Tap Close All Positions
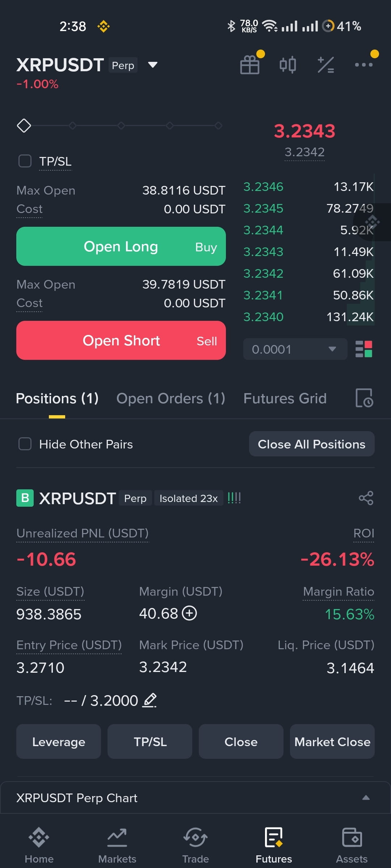391x868 pixels. (312, 444)
